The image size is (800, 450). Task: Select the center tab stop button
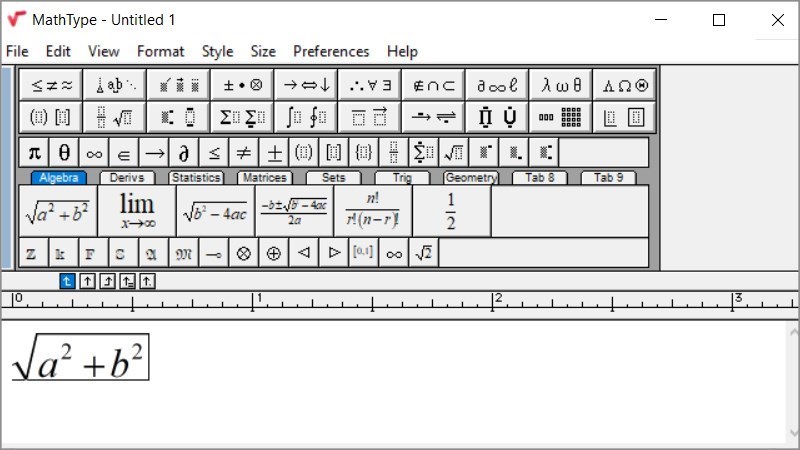tap(87, 281)
